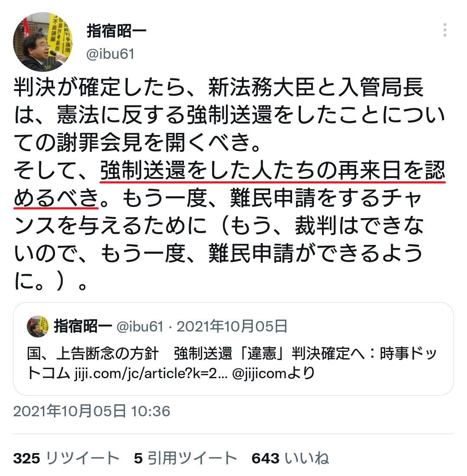Click the text 謝罪会見を開くべき in the tweet

pyautogui.click(x=153, y=143)
